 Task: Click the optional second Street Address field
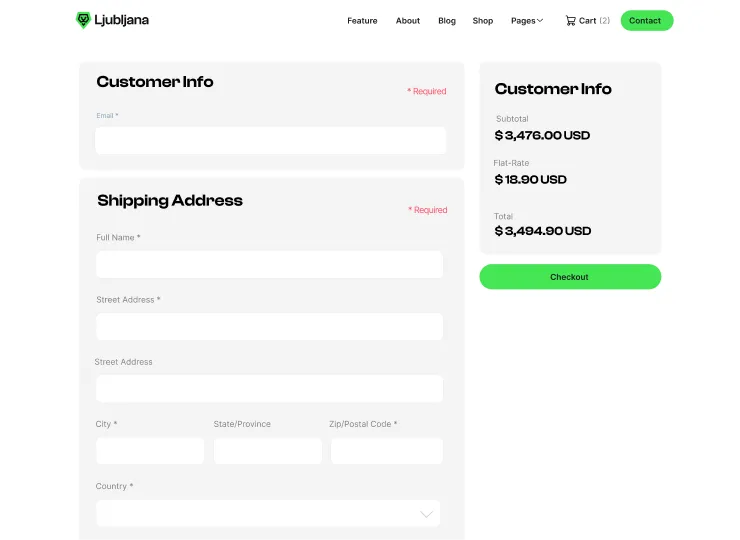(269, 388)
